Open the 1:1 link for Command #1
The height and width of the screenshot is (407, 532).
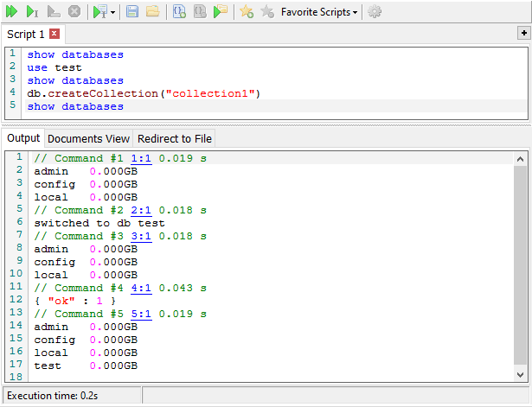[x=141, y=159]
